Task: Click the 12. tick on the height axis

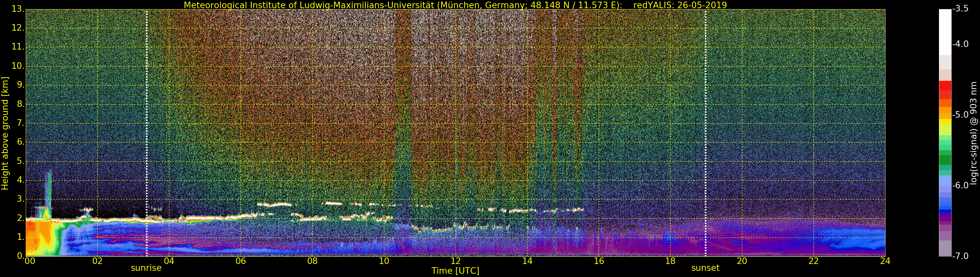Action: (18, 28)
